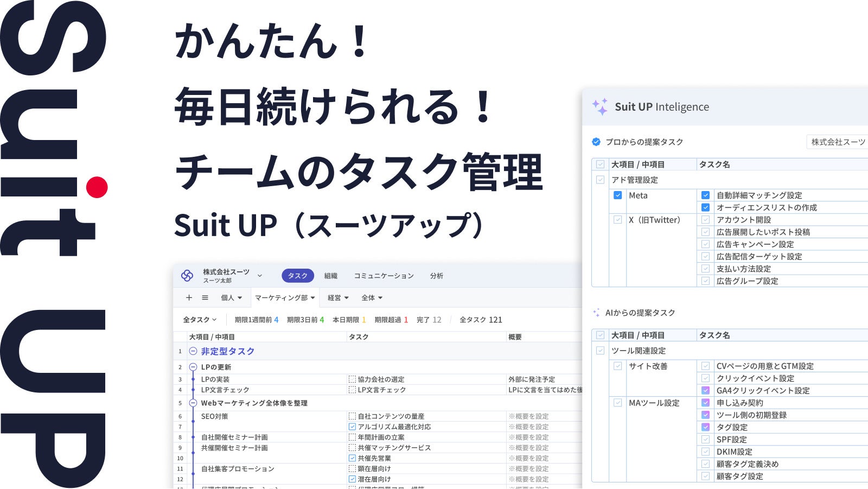Open the 全体 dropdown tab
The width and height of the screenshot is (868, 489).
click(x=372, y=297)
